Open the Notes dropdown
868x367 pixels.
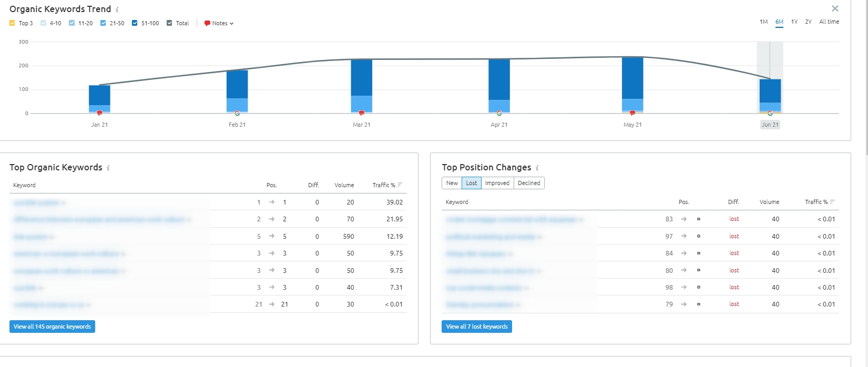pyautogui.click(x=219, y=23)
